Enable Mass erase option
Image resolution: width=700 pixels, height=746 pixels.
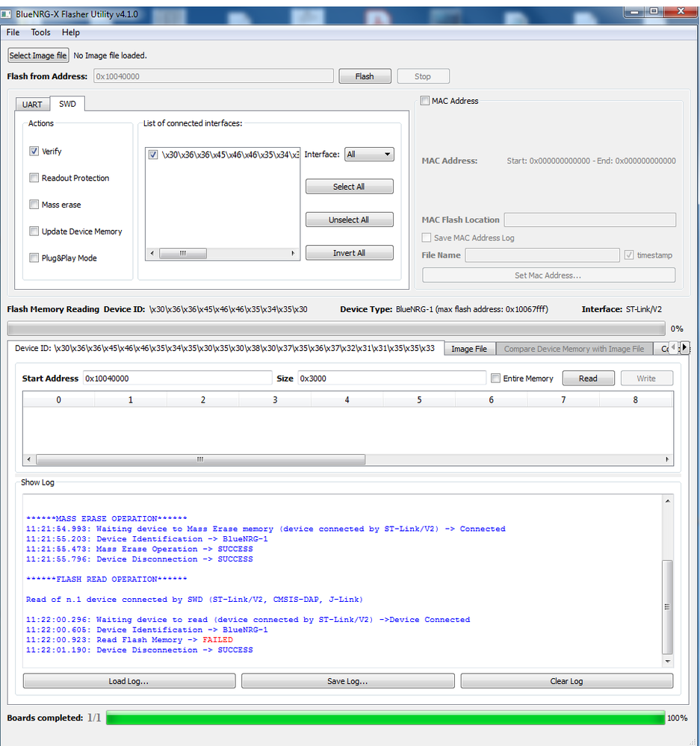coord(34,204)
